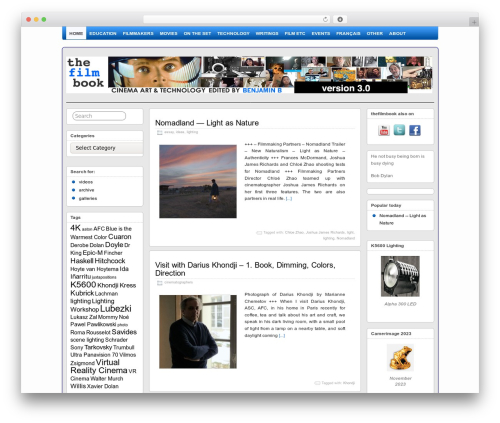Click the Xavier Dolan tag

pyautogui.click(x=103, y=386)
